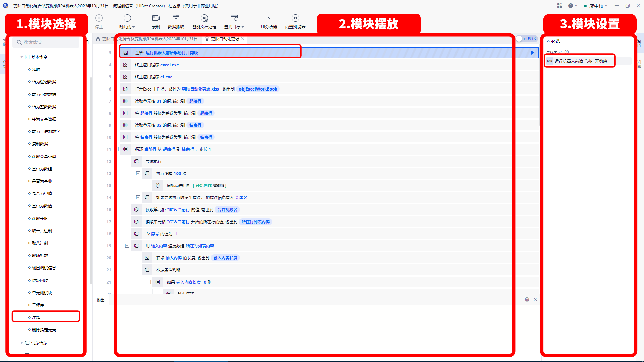Click the 获取 输入内容 的长度 row icon
This screenshot has width=644, height=362.
[x=147, y=258]
